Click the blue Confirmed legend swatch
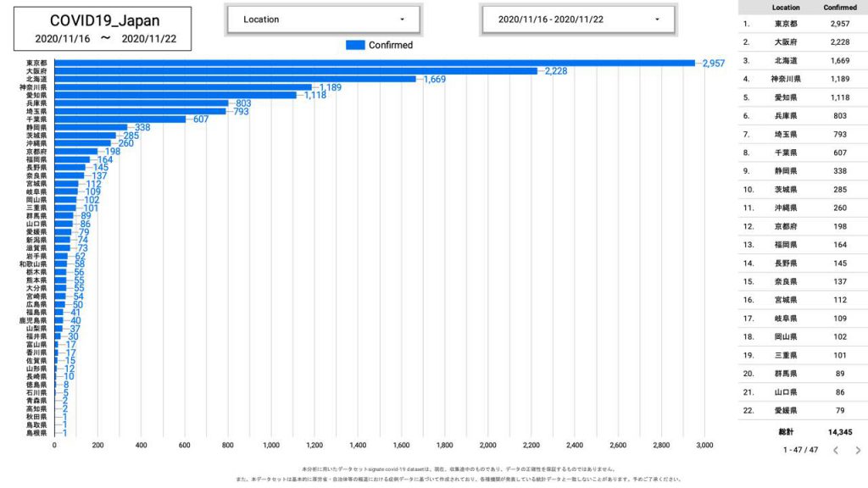Screen dimensions: 868x488 (x=355, y=45)
